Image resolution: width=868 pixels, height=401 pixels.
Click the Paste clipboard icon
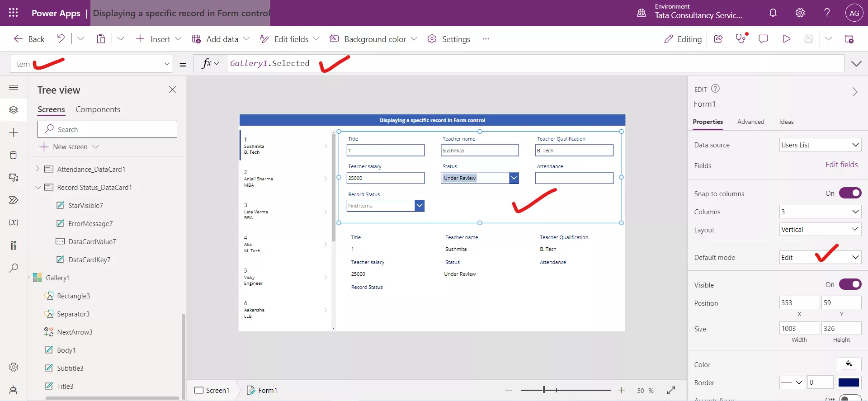[101, 39]
